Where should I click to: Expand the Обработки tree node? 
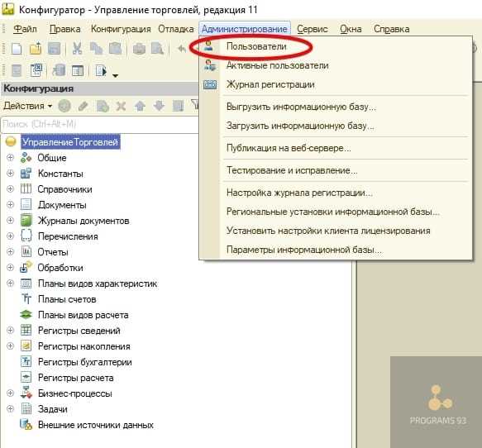click(10, 267)
